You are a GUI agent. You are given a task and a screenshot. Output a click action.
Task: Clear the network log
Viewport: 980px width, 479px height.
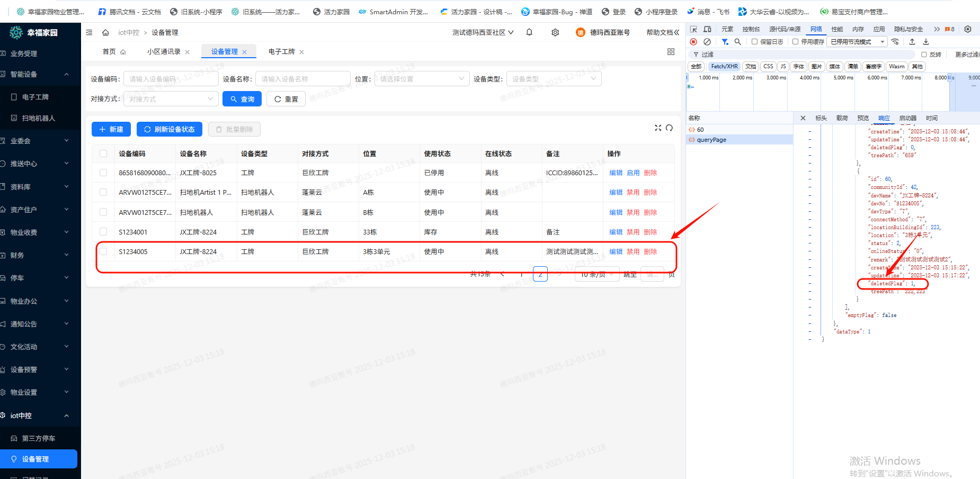coord(707,42)
